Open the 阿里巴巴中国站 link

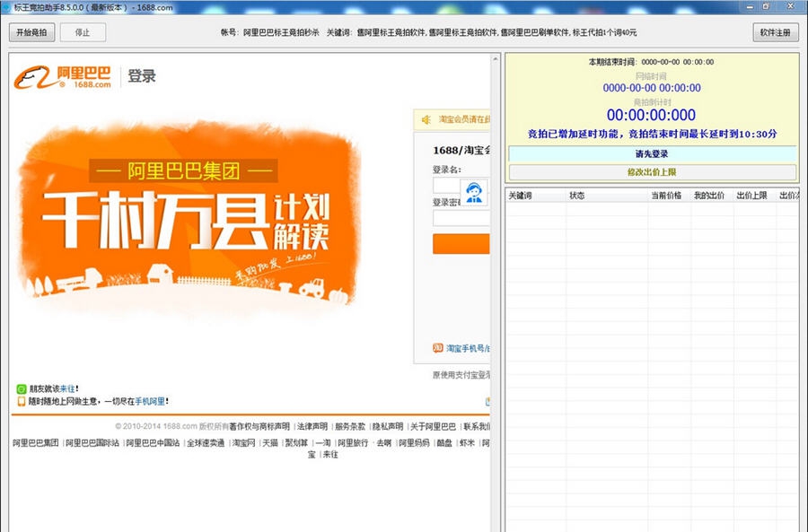tap(153, 443)
